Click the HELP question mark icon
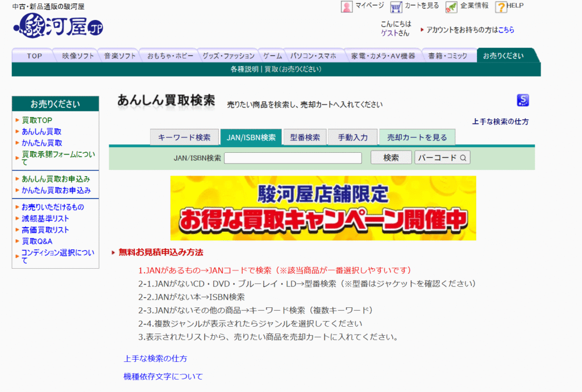582x392 pixels. pyautogui.click(x=501, y=7)
